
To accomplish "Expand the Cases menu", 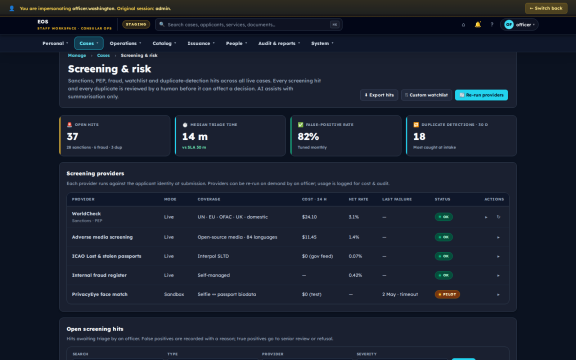I will click(89, 43).
